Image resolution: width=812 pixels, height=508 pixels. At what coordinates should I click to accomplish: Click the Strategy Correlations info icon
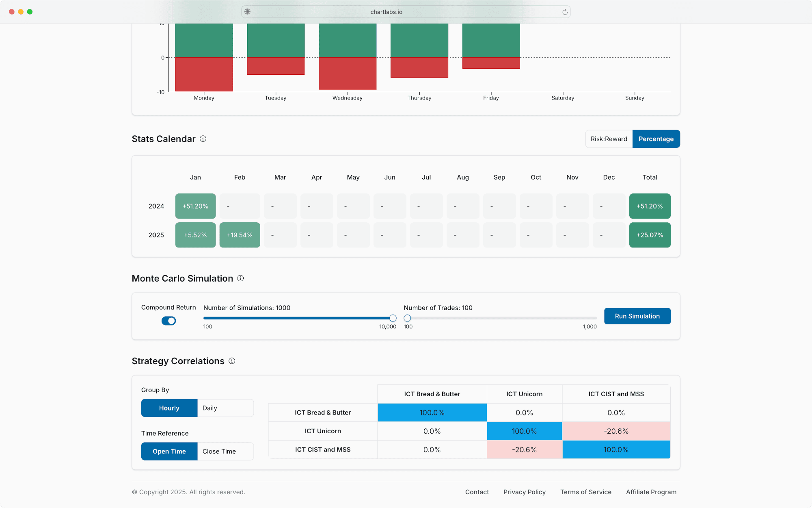pyautogui.click(x=232, y=361)
